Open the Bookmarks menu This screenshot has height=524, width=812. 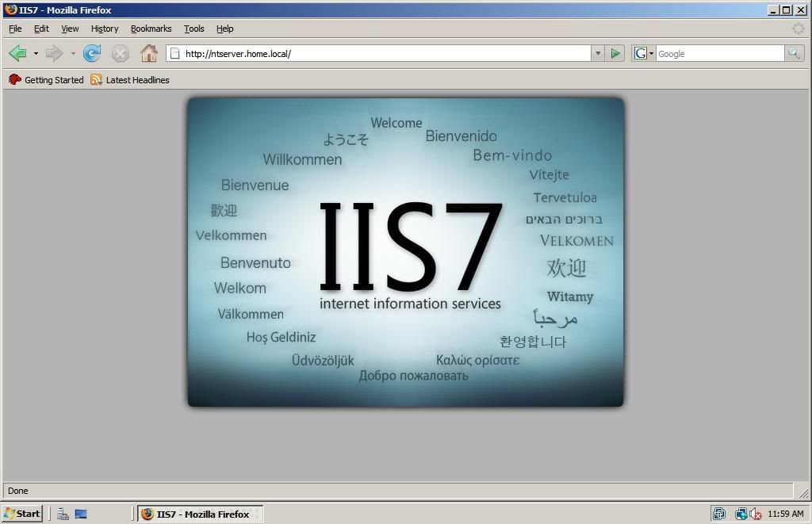coord(151,29)
